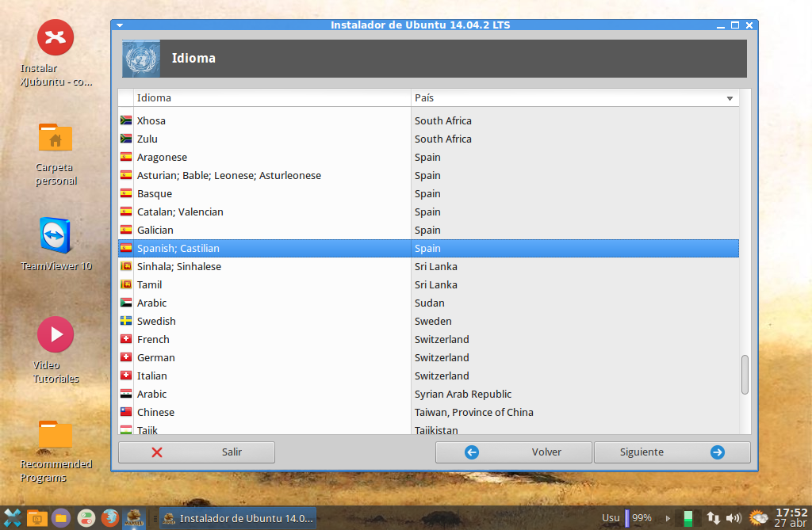Image resolution: width=812 pixels, height=530 pixels.
Task: Click the Syrian flag beside Arabic
Action: point(126,394)
